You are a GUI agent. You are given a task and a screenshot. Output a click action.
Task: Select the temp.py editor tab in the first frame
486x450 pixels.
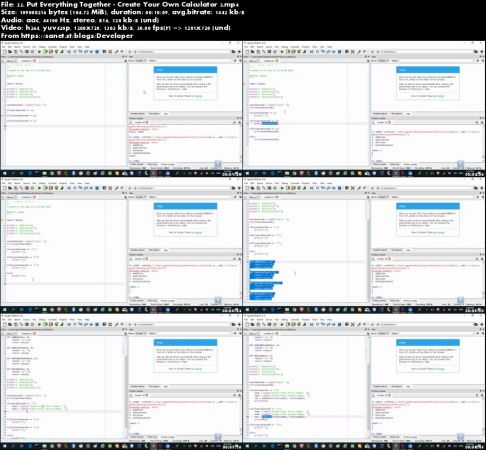tap(10, 61)
